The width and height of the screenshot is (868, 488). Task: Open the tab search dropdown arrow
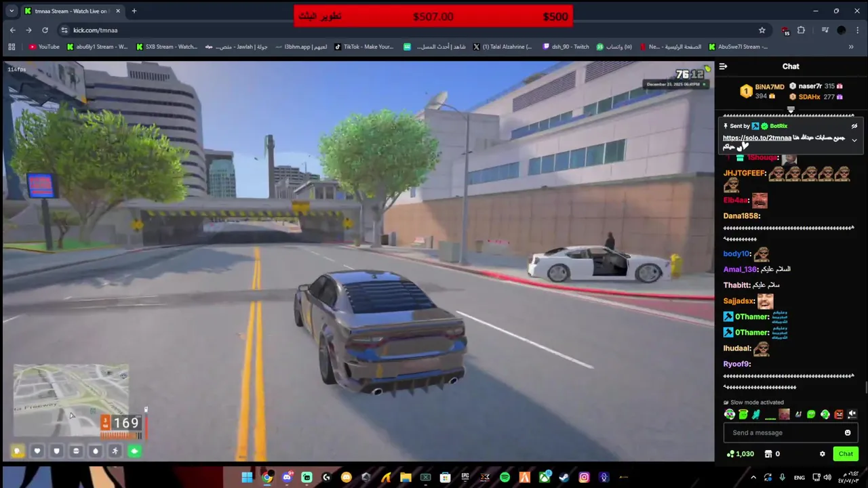point(12,11)
